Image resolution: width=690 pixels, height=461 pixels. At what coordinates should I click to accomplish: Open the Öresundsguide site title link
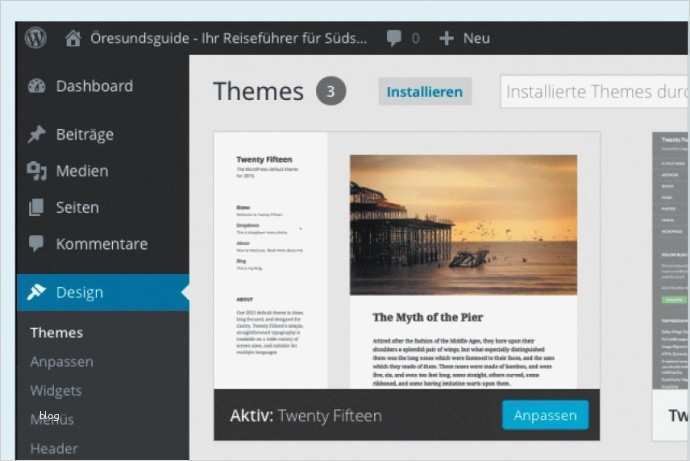tap(228, 38)
